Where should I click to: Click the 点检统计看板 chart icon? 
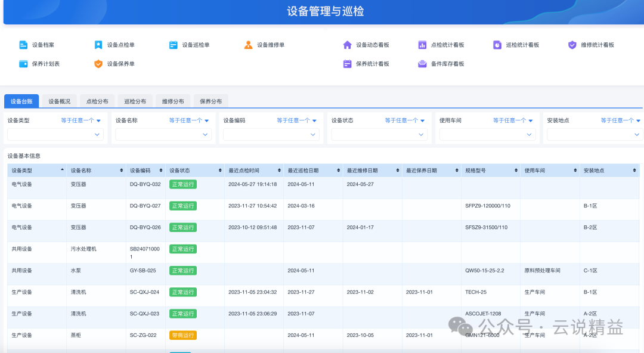[422, 45]
